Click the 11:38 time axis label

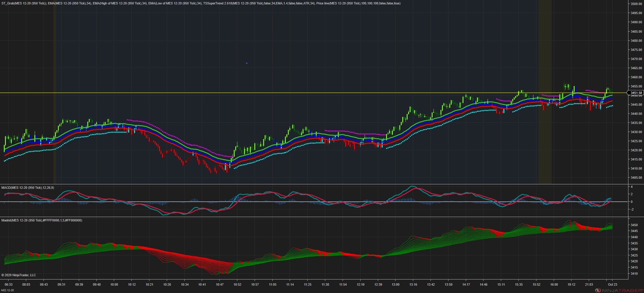click(325, 284)
